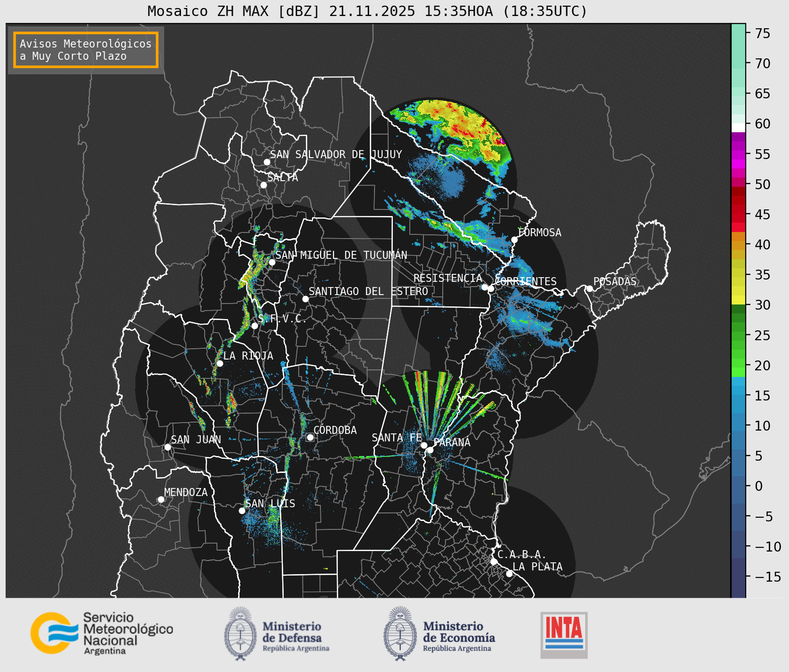Click the Paraná city marker dot
The image size is (789, 672).
point(430,450)
